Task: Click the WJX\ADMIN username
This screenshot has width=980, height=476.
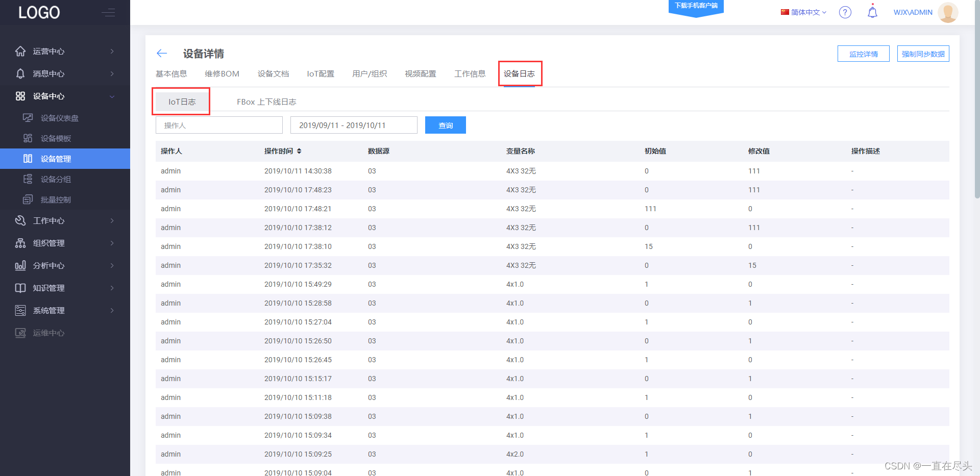Action: (x=913, y=12)
